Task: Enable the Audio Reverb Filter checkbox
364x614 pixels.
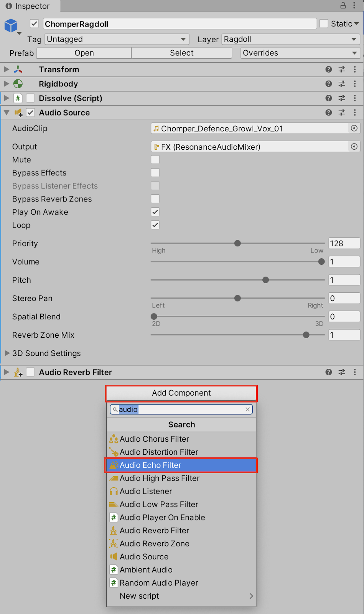Action: click(30, 372)
